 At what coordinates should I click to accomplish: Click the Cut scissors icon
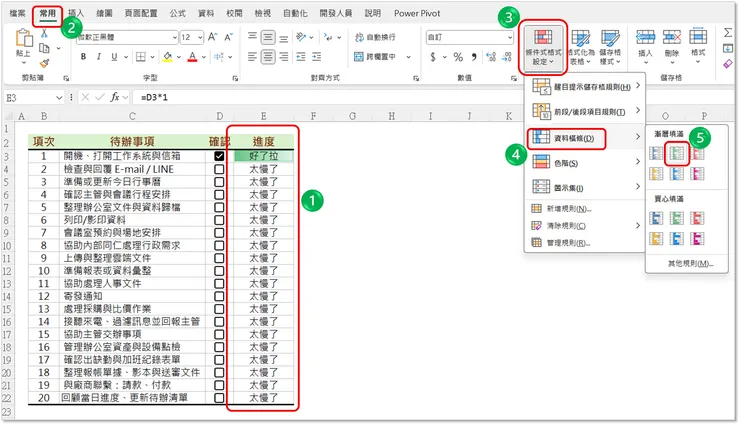[44, 33]
